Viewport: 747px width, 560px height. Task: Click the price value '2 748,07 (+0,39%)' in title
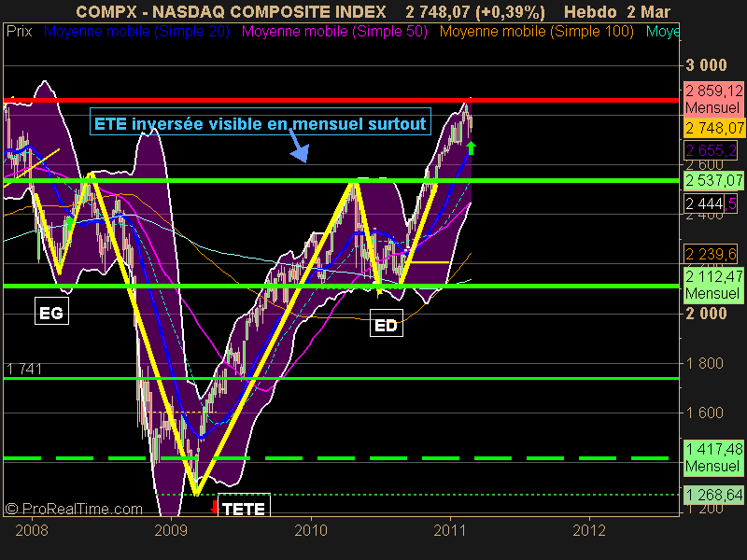475,11
